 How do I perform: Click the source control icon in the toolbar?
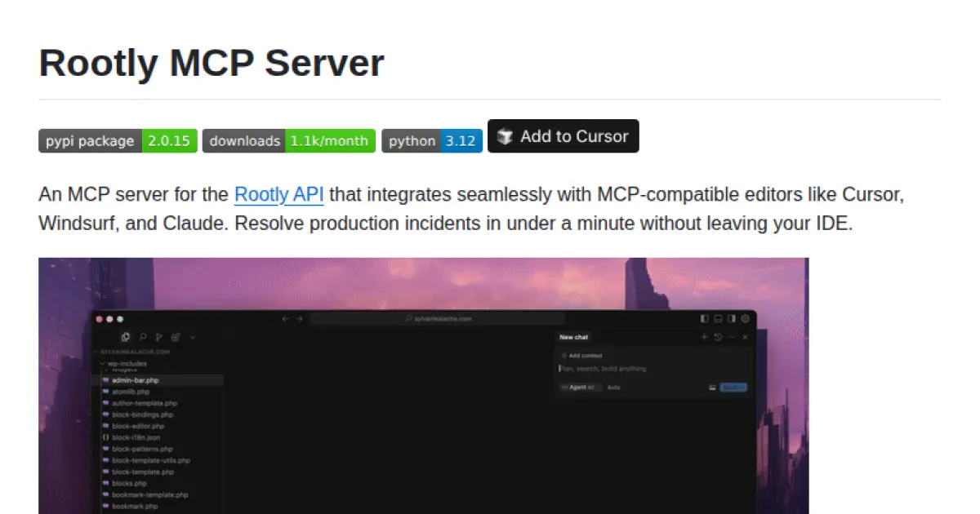pyautogui.click(x=158, y=337)
